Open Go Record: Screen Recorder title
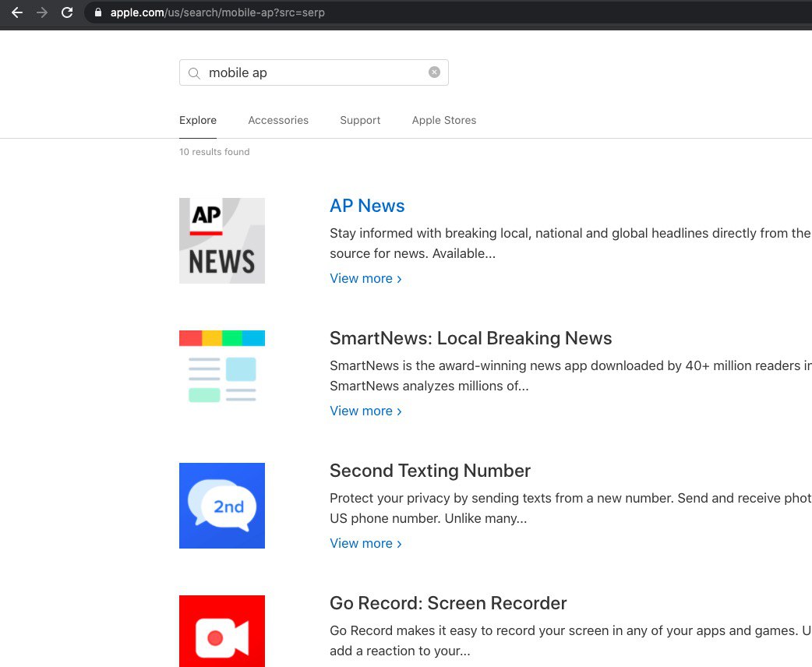The width and height of the screenshot is (812, 667). tap(448, 603)
